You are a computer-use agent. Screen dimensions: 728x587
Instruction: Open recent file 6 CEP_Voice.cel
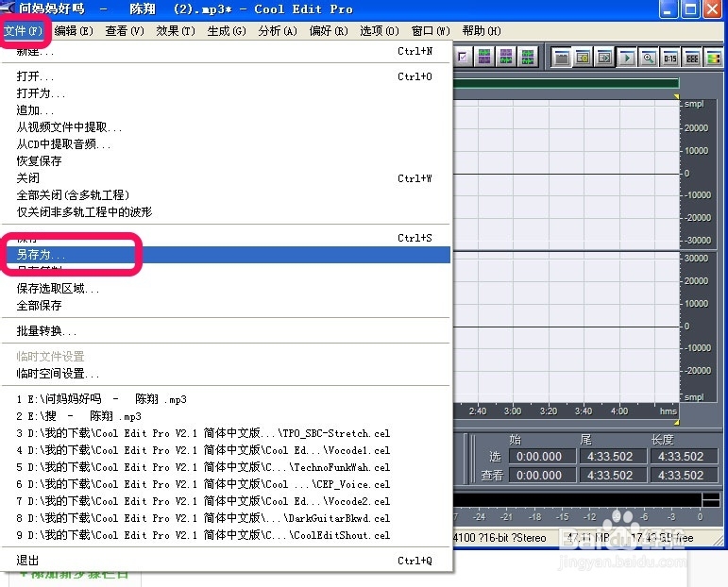pyautogui.click(x=226, y=484)
